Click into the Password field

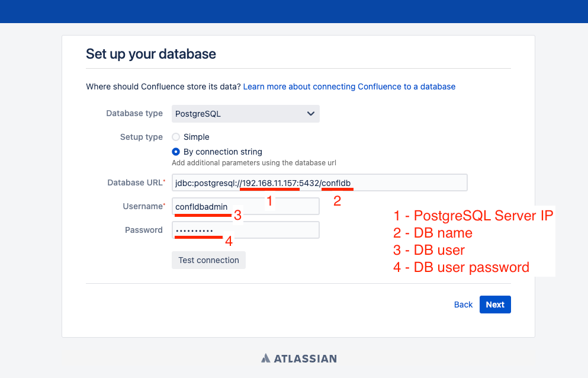click(246, 230)
